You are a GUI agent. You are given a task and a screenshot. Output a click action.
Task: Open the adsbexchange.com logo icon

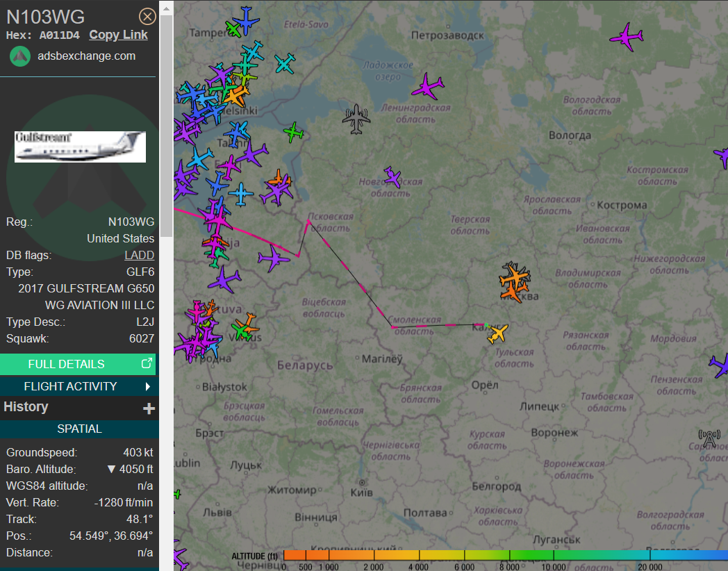click(x=20, y=56)
